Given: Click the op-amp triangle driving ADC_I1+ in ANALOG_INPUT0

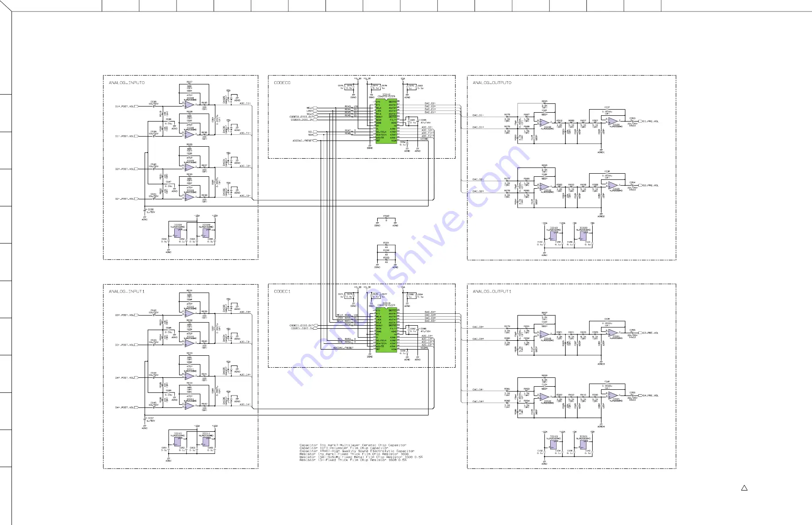Looking at the screenshot, I should 189,105.
